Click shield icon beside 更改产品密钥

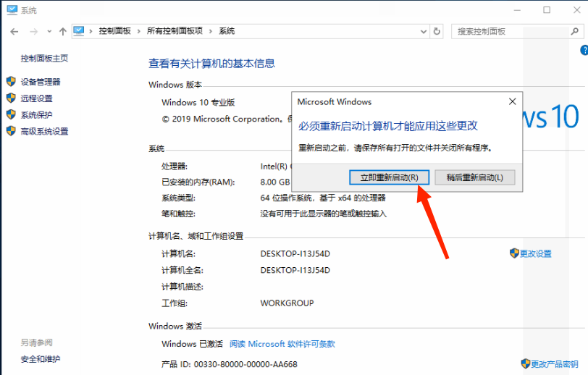(x=526, y=363)
